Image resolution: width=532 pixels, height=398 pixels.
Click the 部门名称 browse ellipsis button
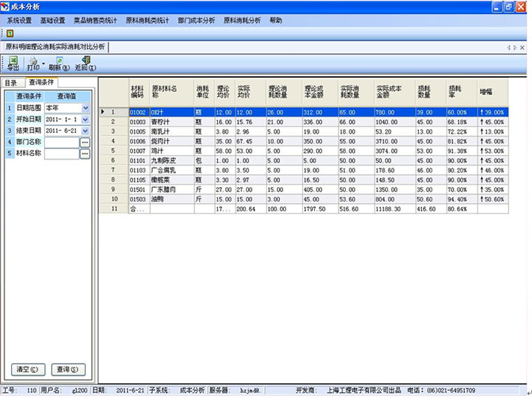pos(85,143)
